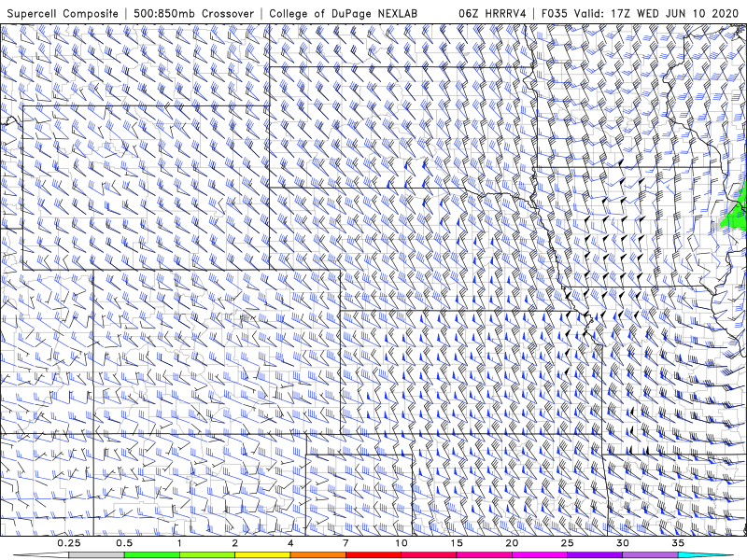This screenshot has height=560, width=747.
Task: Click the '2' legend value
Action: (235, 543)
